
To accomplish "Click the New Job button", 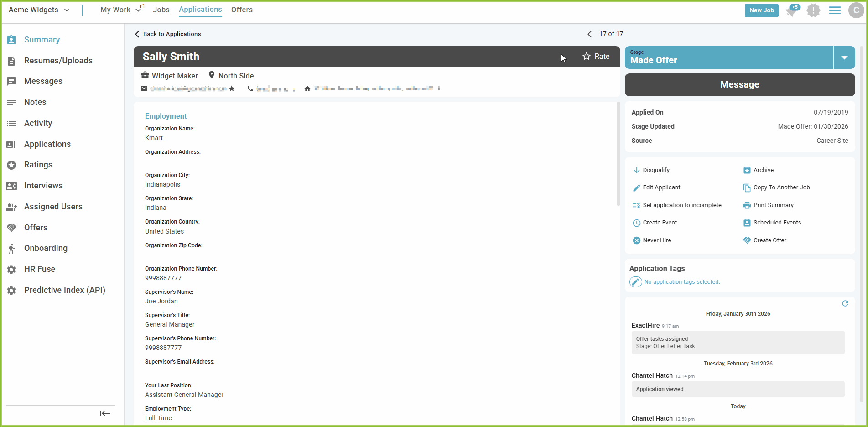I will (761, 10).
